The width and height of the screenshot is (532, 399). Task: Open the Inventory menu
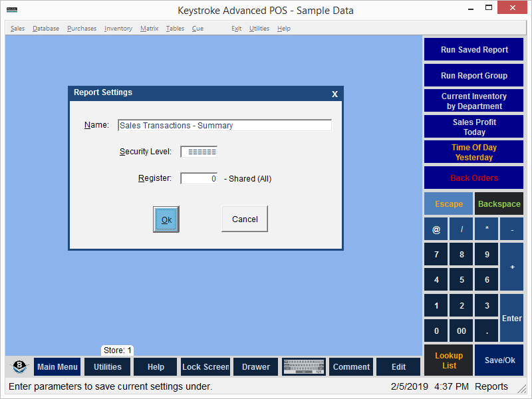(118, 29)
